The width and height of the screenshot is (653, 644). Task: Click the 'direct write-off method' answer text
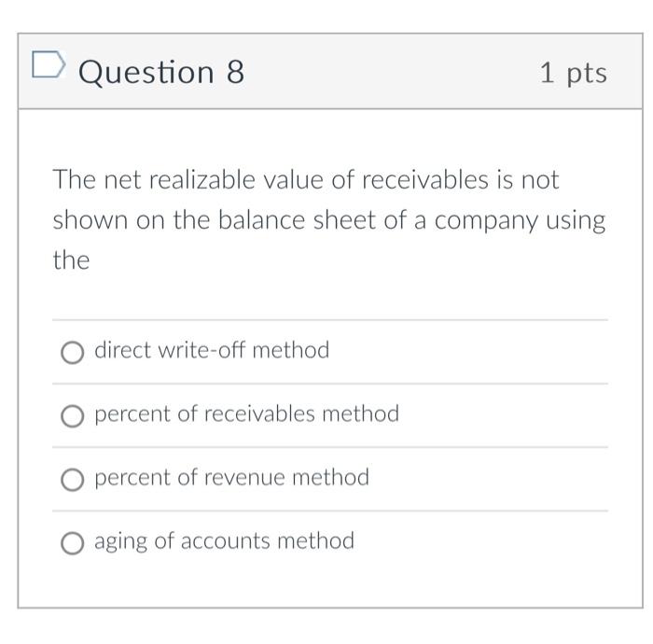(212, 351)
